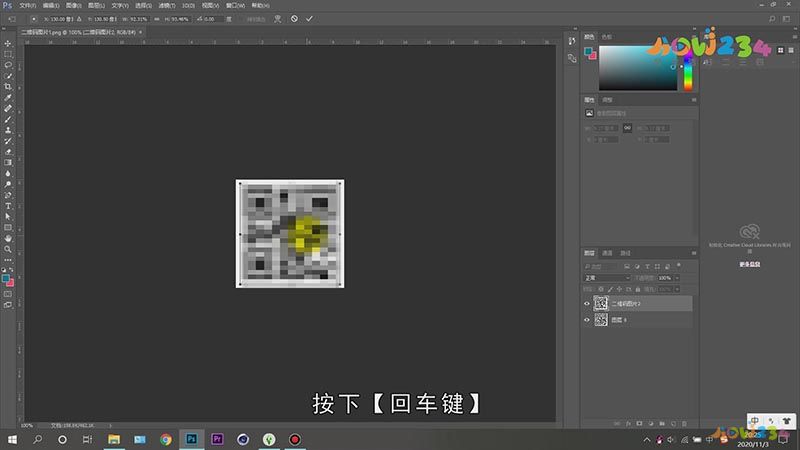Open the layer fx styles menu
Screen dimensions: 800x450
pos(628,423)
